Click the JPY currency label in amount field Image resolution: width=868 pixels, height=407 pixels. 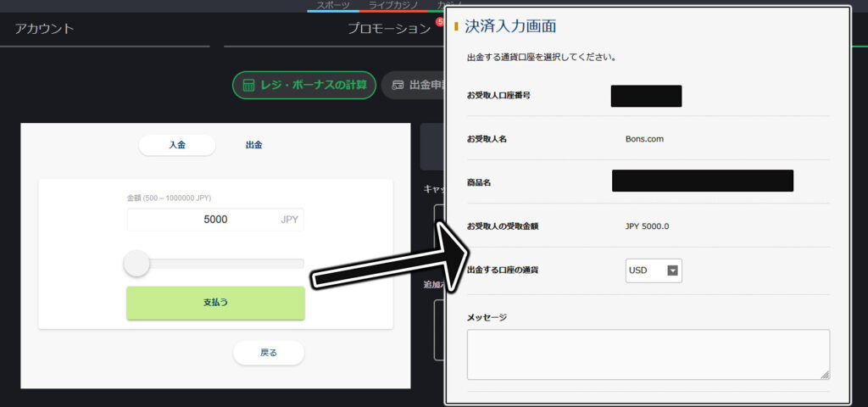(290, 220)
